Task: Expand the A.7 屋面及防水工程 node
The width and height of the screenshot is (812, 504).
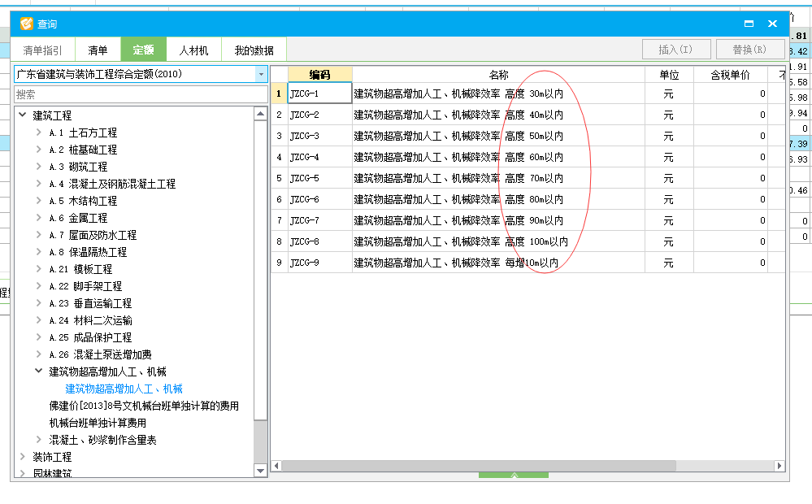Action: tap(39, 235)
